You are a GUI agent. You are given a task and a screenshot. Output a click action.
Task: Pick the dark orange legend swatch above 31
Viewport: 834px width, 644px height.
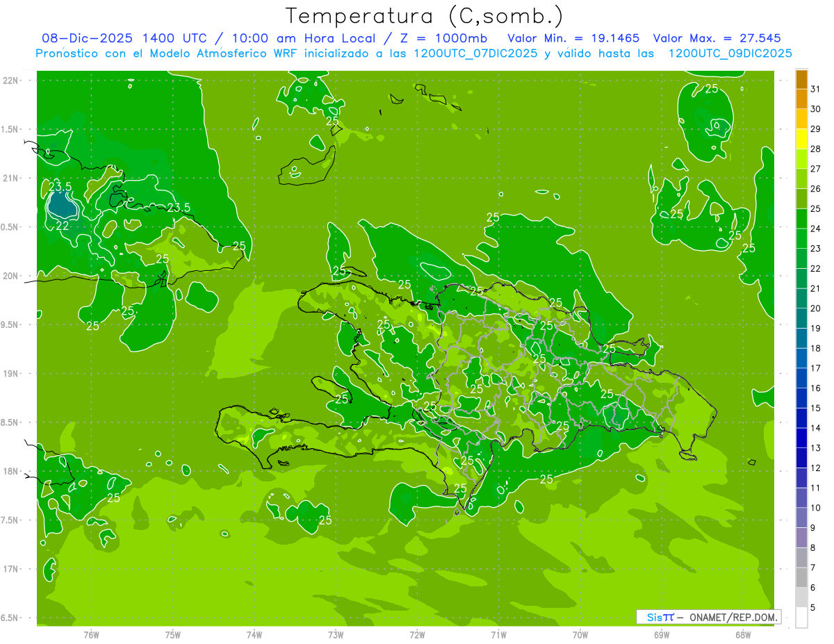[x=801, y=79]
